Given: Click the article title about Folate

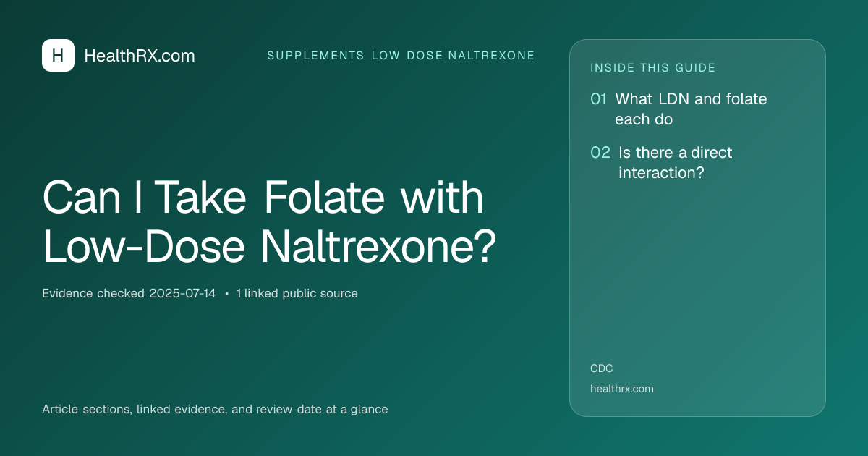Looking at the screenshot, I should tap(270, 222).
